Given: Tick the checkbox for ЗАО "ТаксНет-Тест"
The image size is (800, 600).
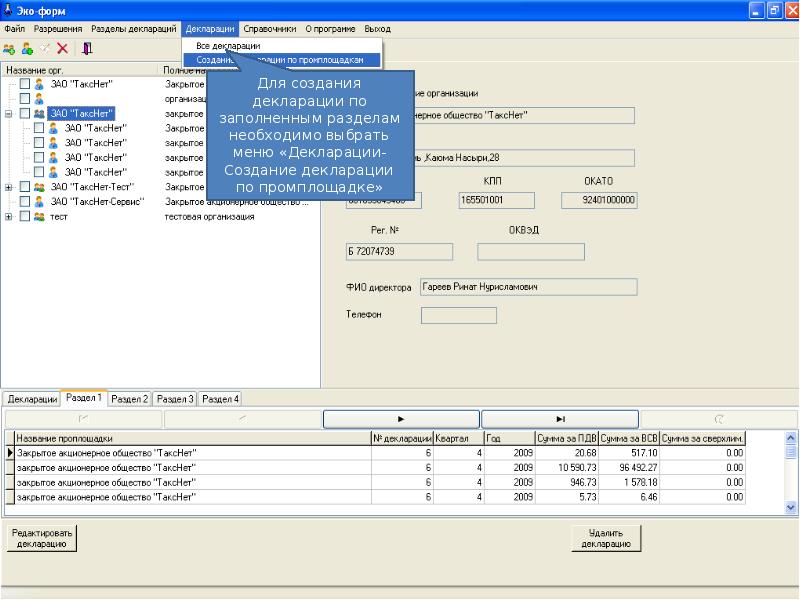Looking at the screenshot, I should 25,187.
